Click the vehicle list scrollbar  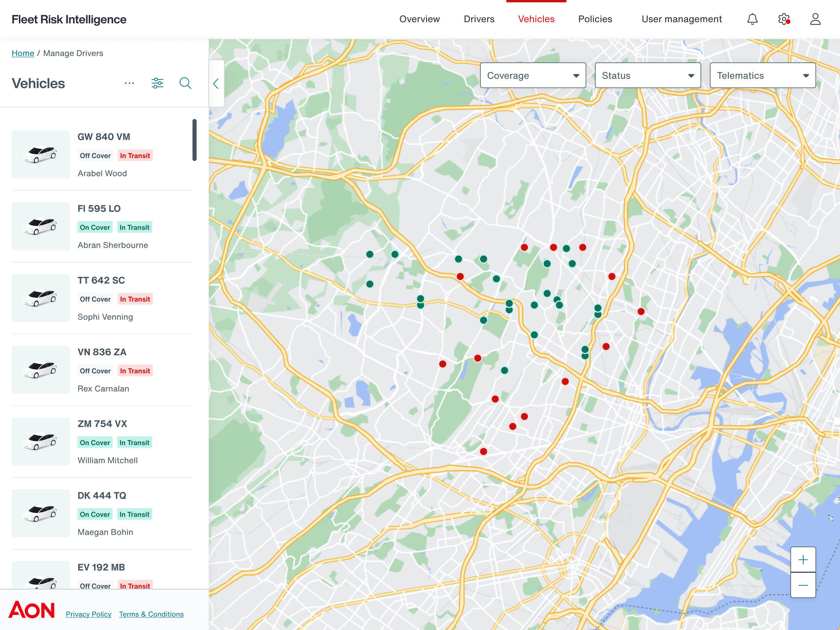tap(195, 140)
